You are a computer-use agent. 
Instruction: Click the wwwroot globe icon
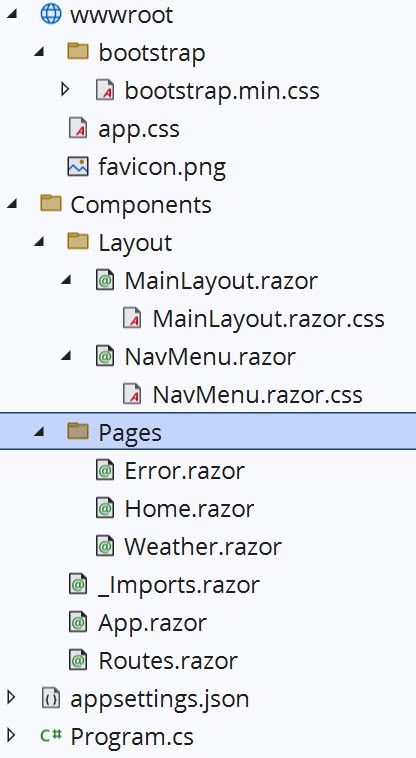click(x=51, y=14)
